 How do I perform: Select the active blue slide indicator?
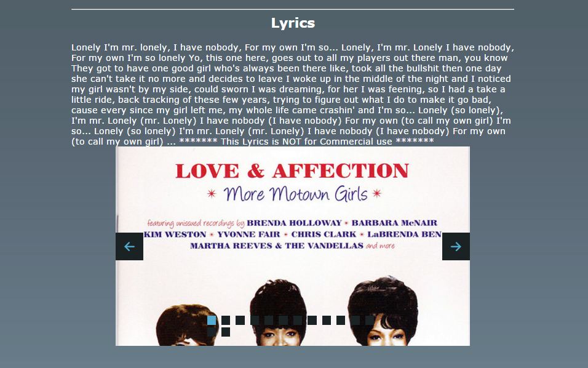point(212,321)
